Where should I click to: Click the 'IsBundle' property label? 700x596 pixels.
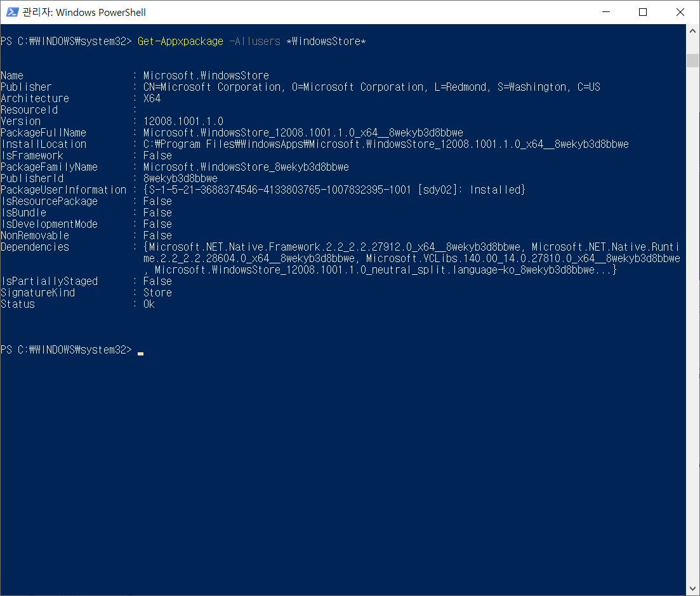(23, 213)
